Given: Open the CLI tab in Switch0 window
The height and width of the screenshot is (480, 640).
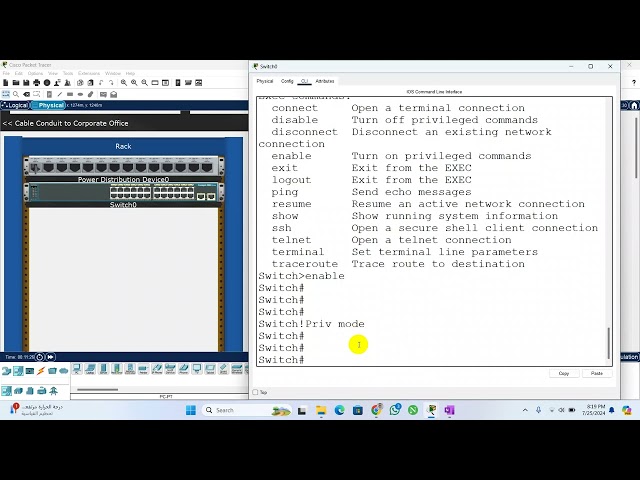Looking at the screenshot, I should [x=304, y=81].
